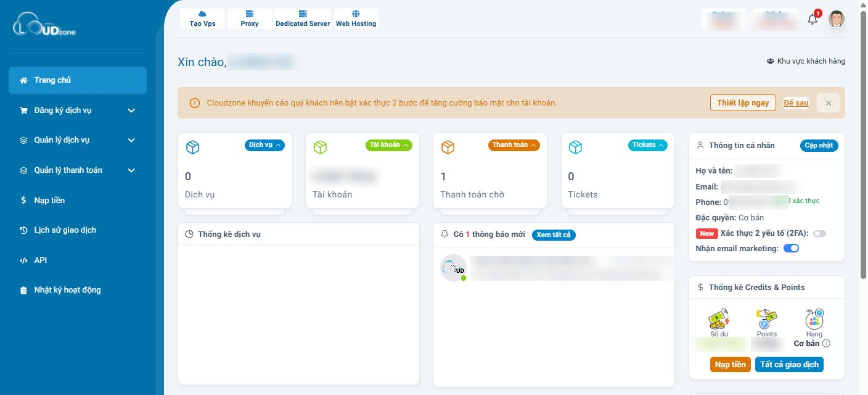The width and height of the screenshot is (868, 395).
Task: Open Lịch sử giao dịch page
Action: [78, 230]
